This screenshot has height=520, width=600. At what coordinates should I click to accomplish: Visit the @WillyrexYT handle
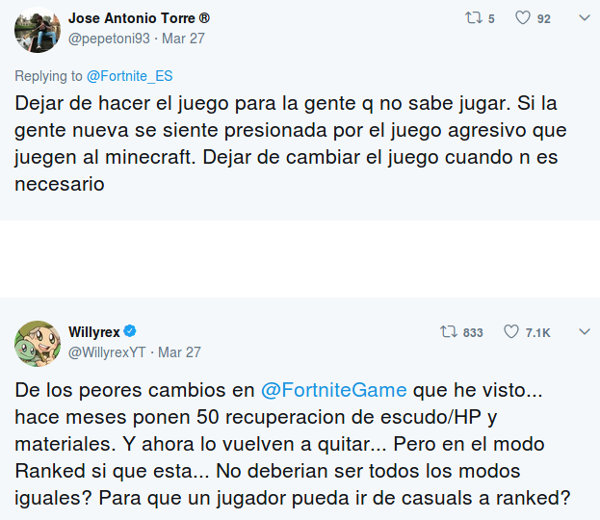coord(106,352)
